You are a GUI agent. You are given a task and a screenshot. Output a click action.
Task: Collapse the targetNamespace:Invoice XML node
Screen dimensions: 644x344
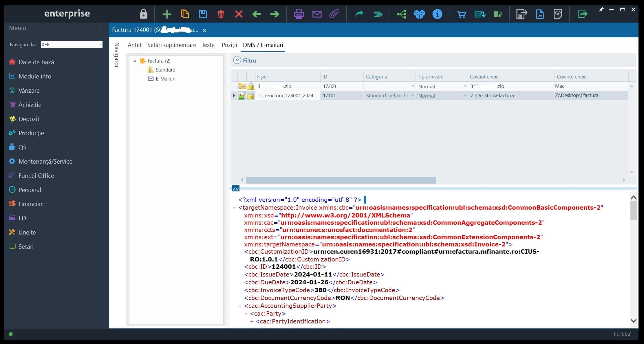coord(234,208)
